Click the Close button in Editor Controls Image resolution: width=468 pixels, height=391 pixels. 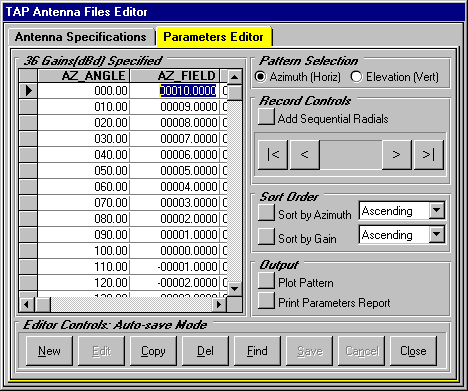(x=413, y=351)
